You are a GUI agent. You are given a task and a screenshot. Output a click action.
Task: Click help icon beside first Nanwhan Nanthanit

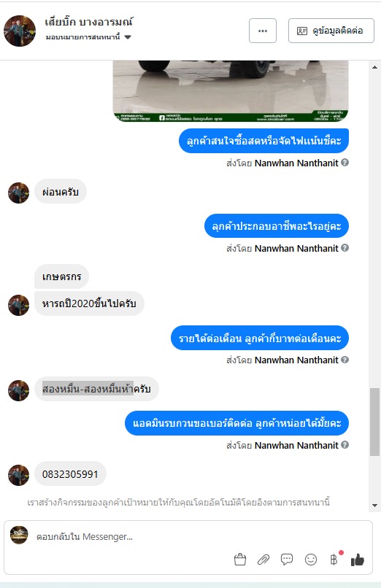click(x=345, y=163)
